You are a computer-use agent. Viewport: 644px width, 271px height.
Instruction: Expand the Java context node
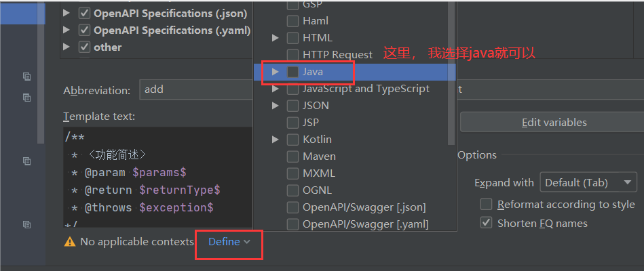pos(276,72)
